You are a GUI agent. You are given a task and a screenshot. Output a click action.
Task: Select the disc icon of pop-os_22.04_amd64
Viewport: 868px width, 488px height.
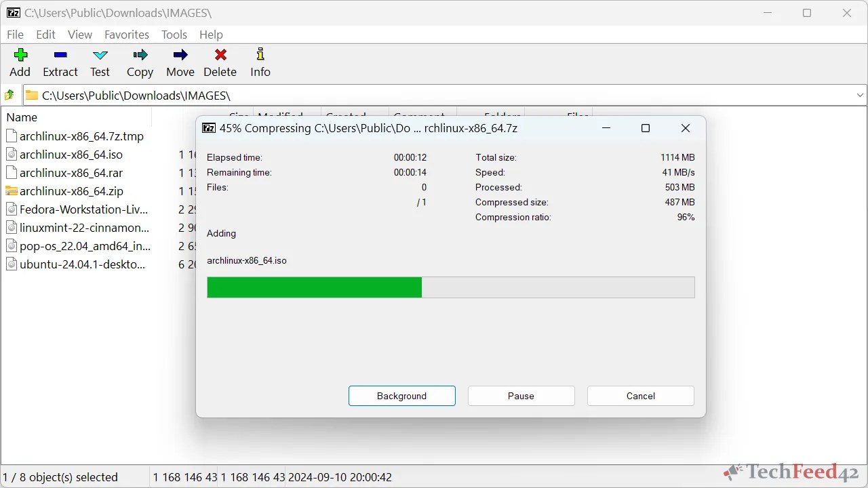pos(12,245)
